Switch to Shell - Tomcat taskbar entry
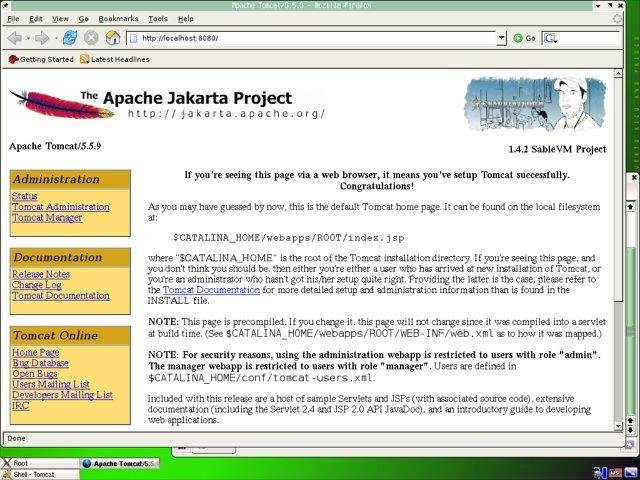 coord(40,474)
